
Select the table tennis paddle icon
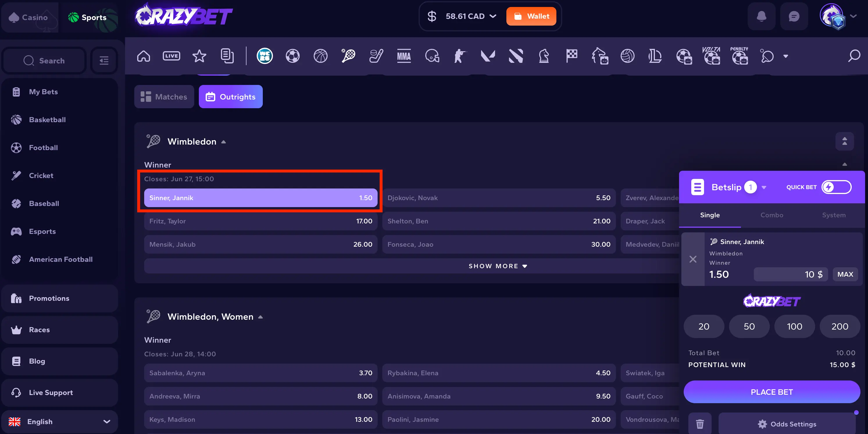[767, 56]
